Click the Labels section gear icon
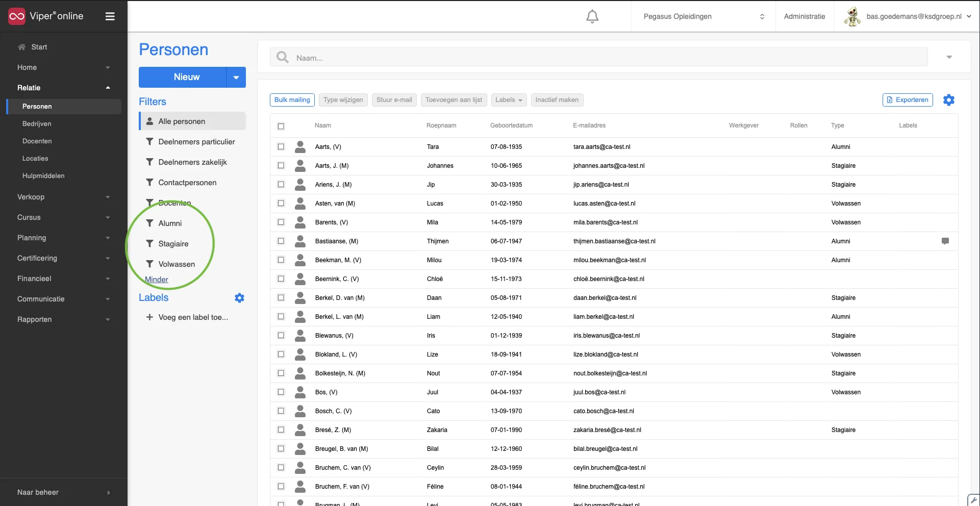The width and height of the screenshot is (980, 506). [x=239, y=298]
